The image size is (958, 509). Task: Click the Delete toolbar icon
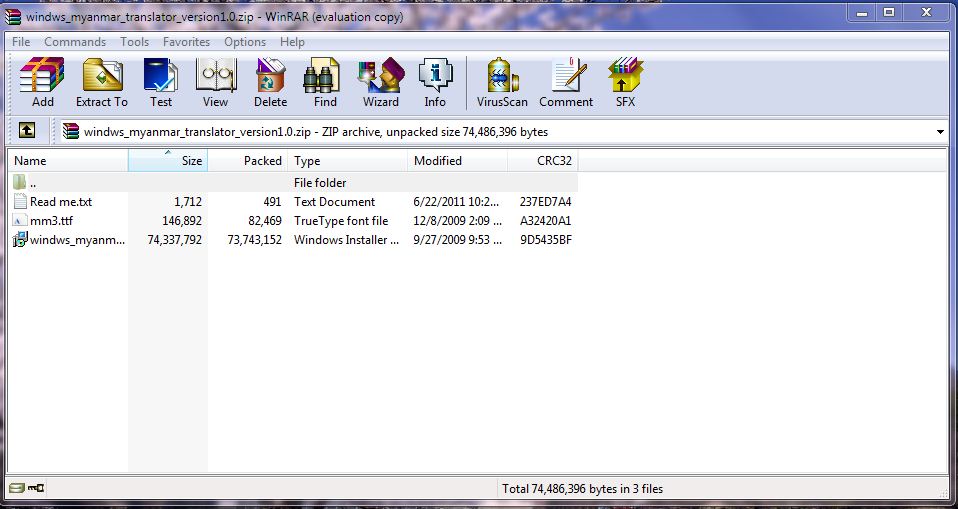point(271,83)
